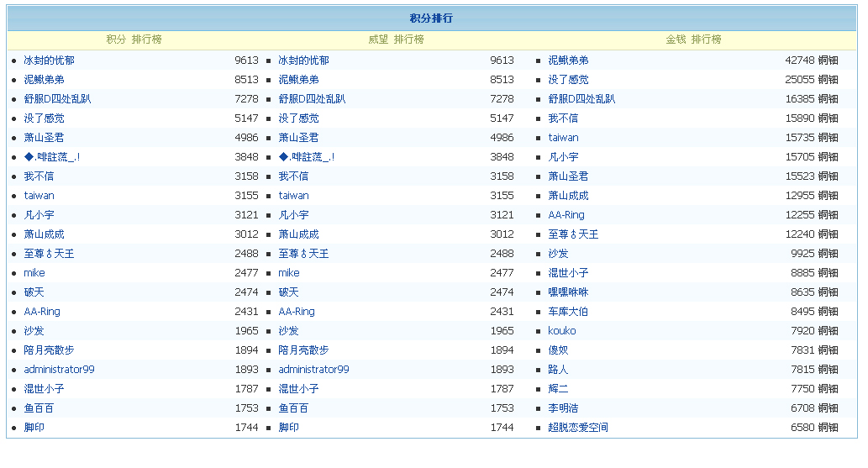
Task: Click the 嘿嘿咻咻 user link
Action: (568, 292)
